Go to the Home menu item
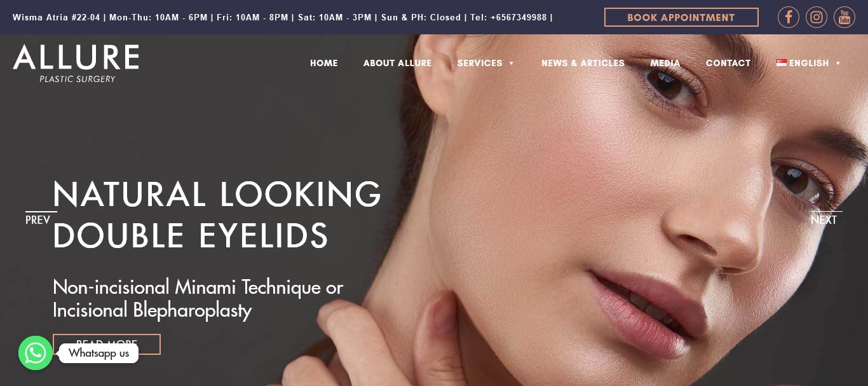This screenshot has width=868, height=386. point(324,63)
